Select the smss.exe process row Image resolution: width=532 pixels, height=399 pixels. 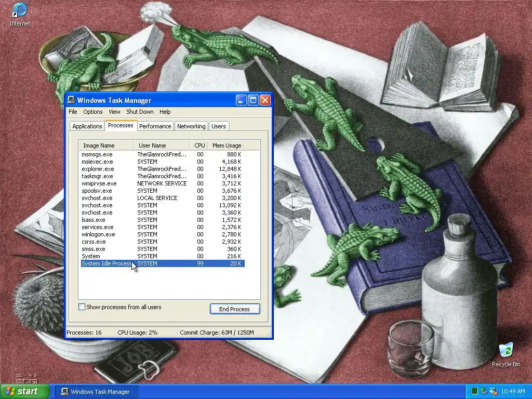click(163, 249)
